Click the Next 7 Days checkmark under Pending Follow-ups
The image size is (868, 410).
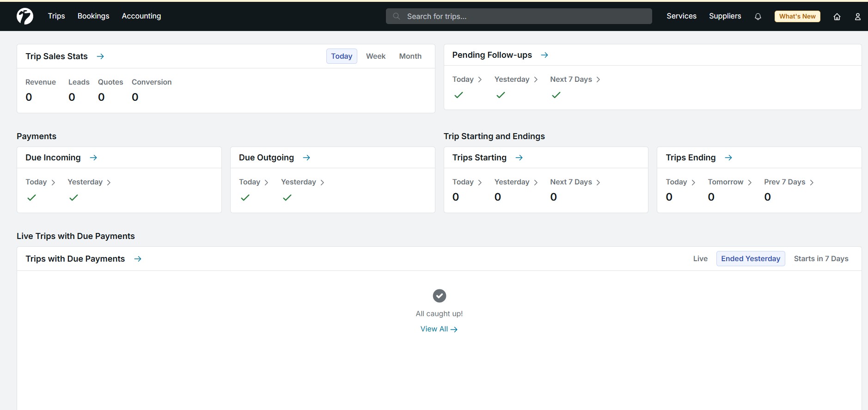(556, 95)
